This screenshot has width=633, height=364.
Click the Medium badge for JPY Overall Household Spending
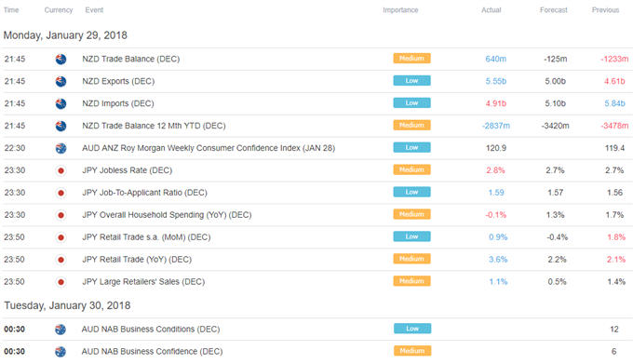(x=411, y=214)
